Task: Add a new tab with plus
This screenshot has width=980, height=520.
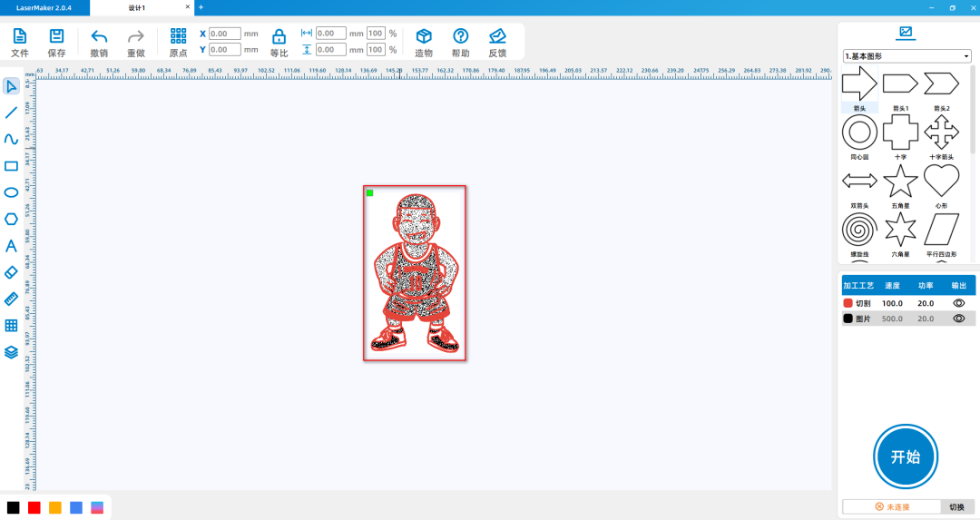Action: tap(201, 7)
